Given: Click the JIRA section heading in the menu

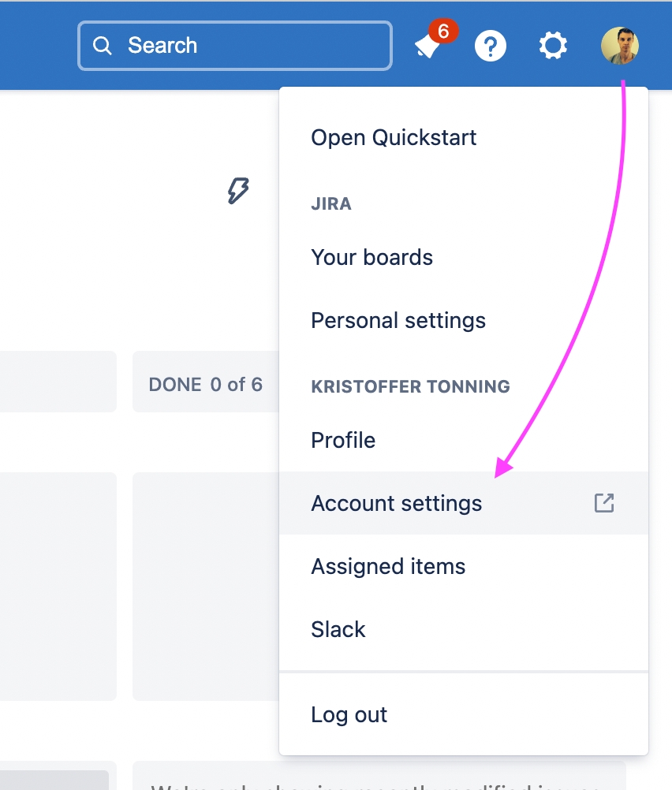Looking at the screenshot, I should click(331, 203).
